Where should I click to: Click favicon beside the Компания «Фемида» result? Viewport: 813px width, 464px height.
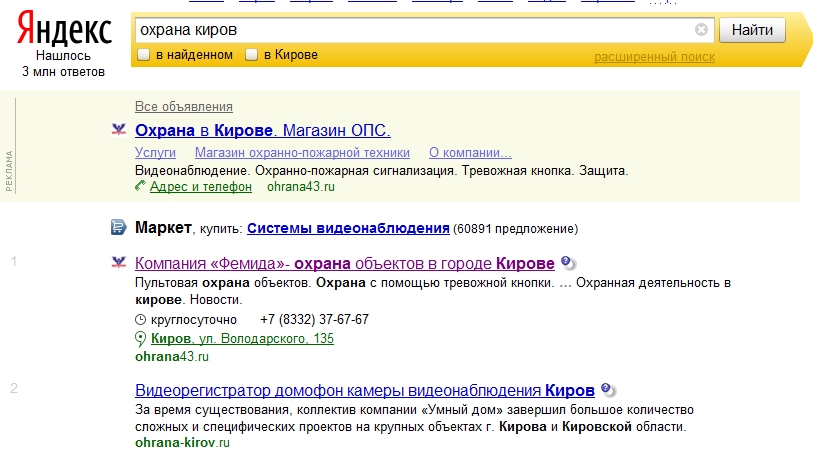pos(119,263)
